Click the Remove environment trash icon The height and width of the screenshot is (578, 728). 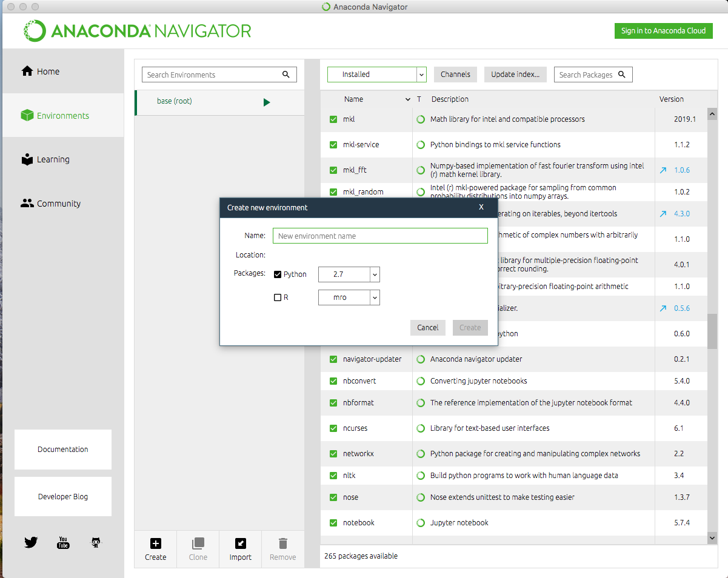[283, 543]
